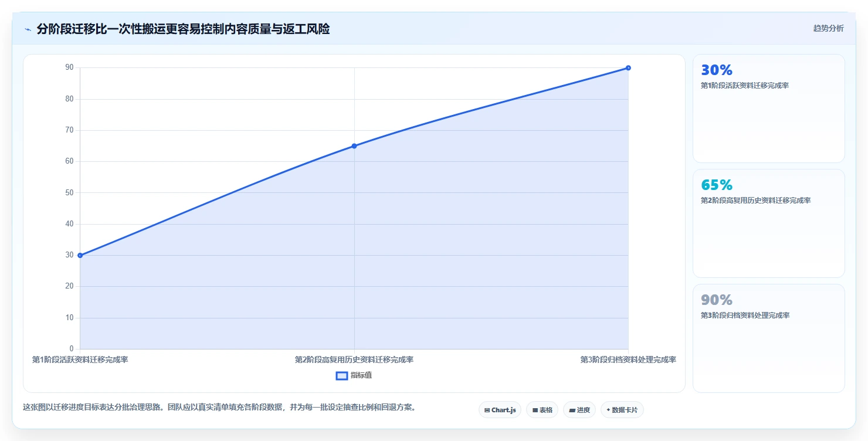Image resolution: width=868 pixels, height=441 pixels.
Task: Click the 90% value card figure
Action: [717, 300]
